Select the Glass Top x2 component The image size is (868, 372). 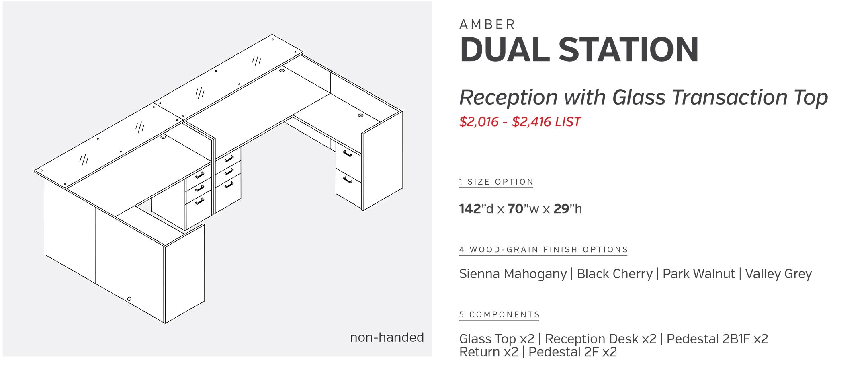497,339
